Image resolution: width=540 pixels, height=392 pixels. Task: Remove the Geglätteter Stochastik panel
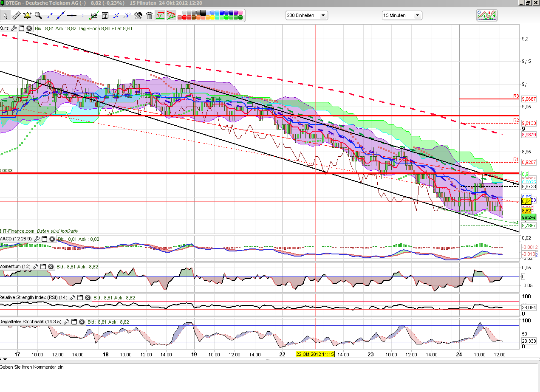point(80,322)
